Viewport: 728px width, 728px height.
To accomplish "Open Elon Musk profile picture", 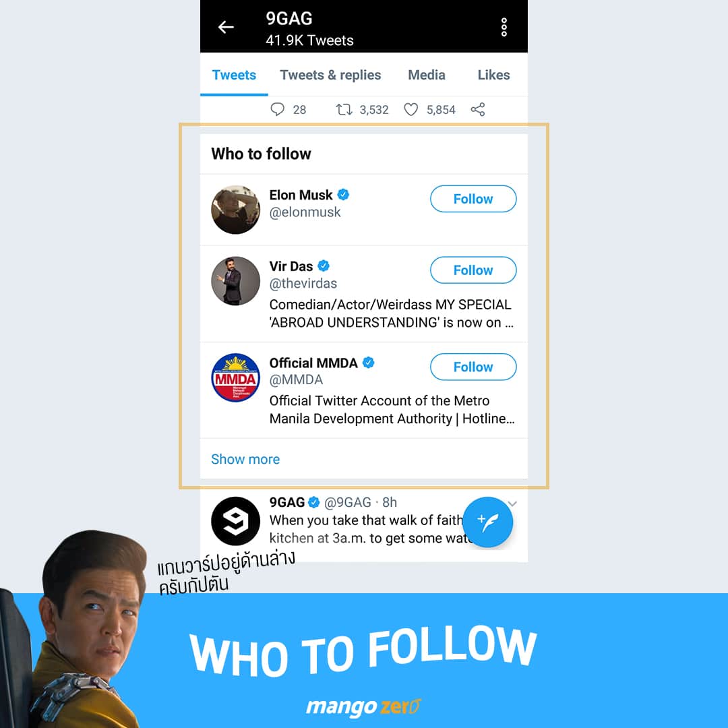I will tap(235, 210).
